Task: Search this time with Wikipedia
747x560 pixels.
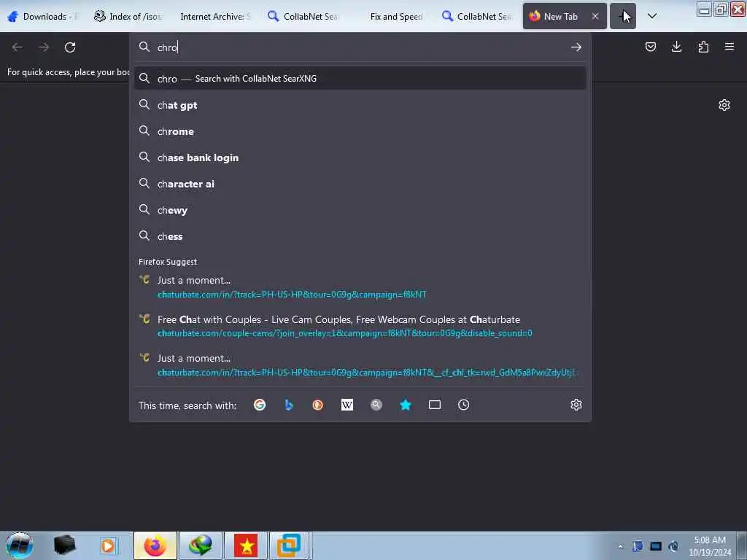Action: (347, 405)
